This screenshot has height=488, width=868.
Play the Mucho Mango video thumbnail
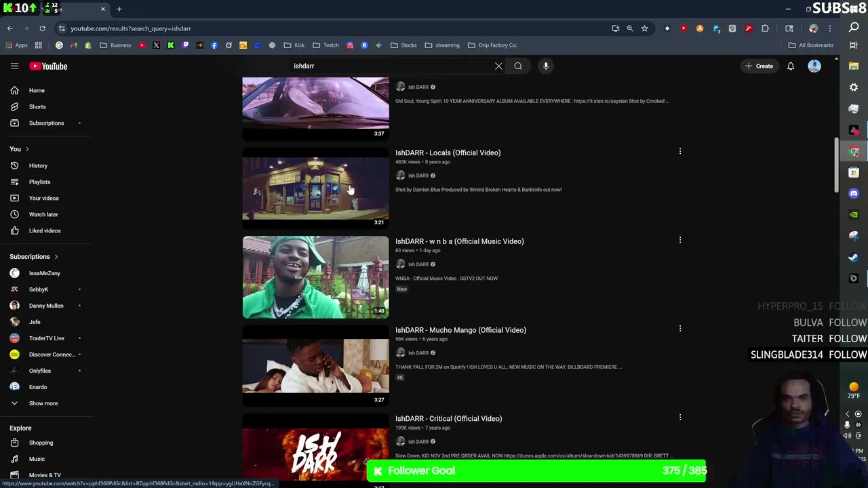[x=315, y=366]
